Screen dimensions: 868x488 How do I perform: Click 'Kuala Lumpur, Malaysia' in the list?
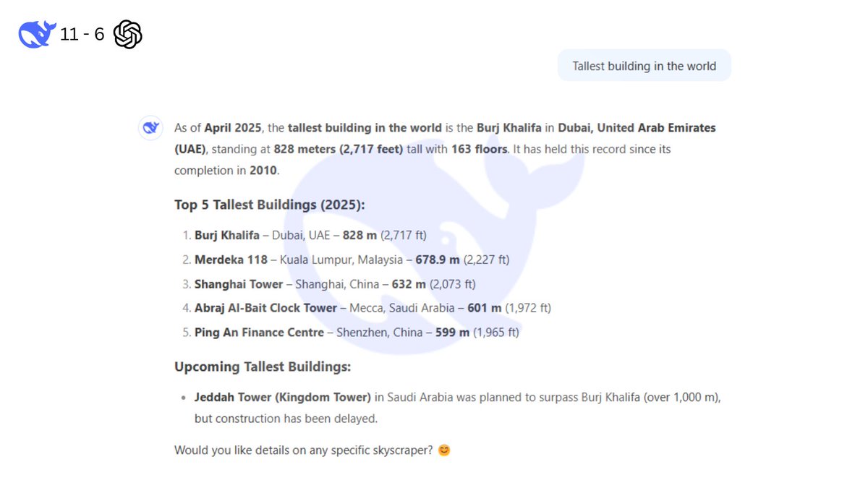click(x=342, y=260)
